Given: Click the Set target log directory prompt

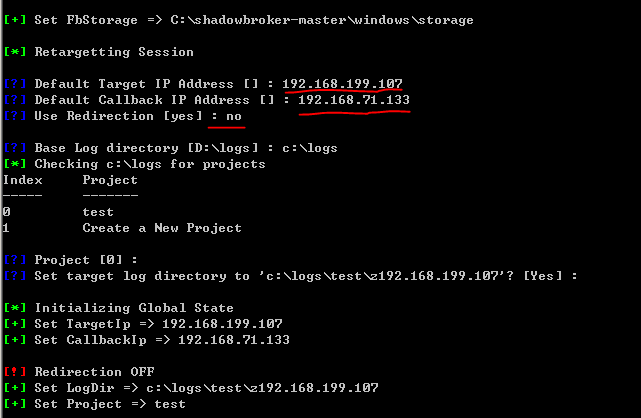Looking at the screenshot, I should 290,276.
